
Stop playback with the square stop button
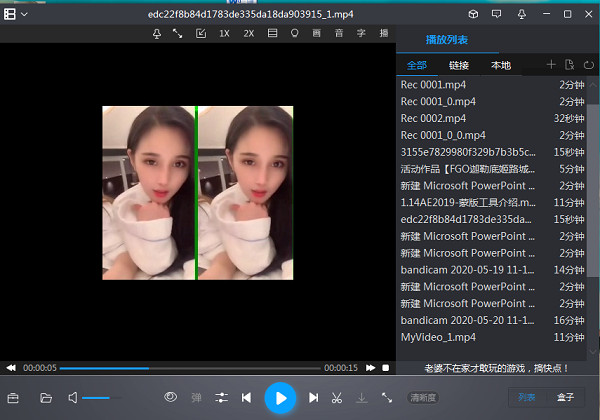pyautogui.click(x=386, y=368)
